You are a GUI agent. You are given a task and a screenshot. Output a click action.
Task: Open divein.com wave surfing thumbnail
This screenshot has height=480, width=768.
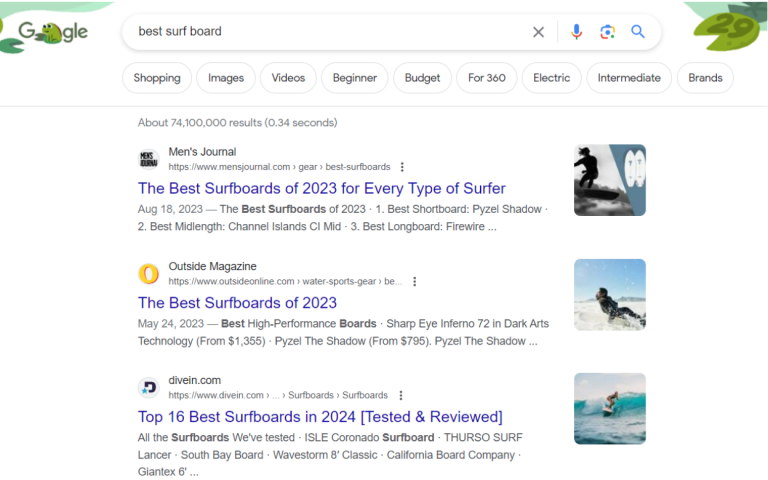point(610,409)
